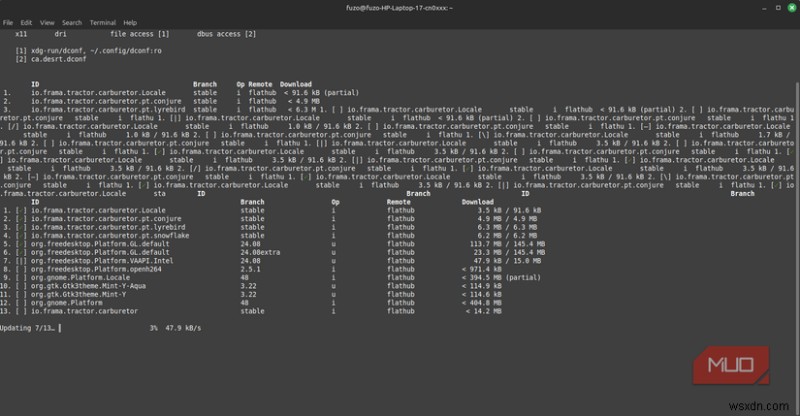Click the Updating 7/13 status text
800x416 pixels.
28,328
